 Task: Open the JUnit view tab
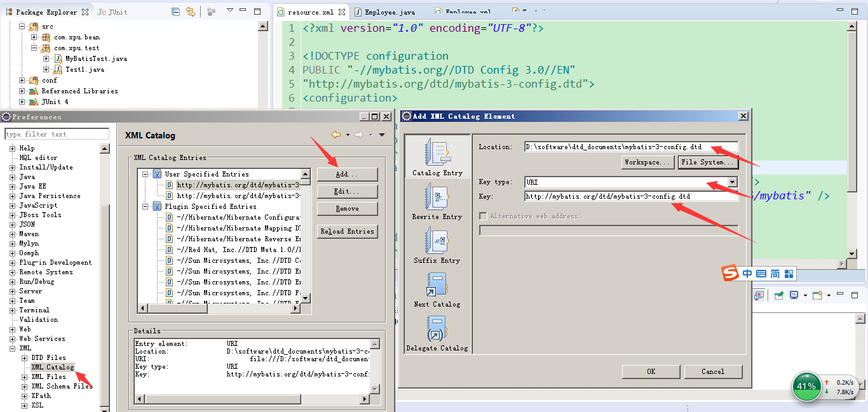pyautogui.click(x=112, y=12)
